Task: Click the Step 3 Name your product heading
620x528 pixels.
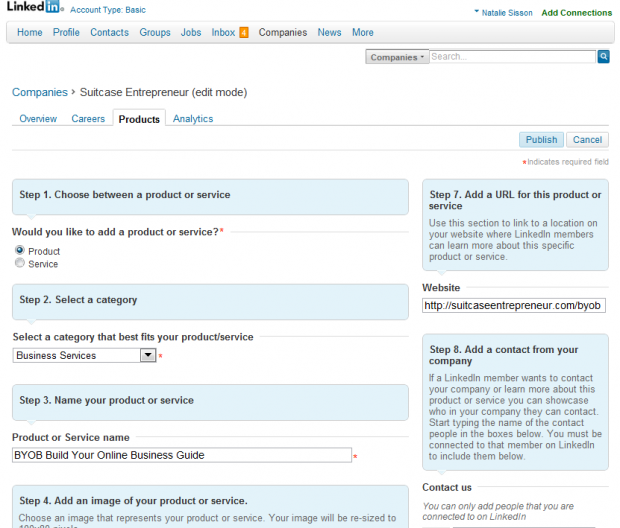Action: pyautogui.click(x=106, y=400)
